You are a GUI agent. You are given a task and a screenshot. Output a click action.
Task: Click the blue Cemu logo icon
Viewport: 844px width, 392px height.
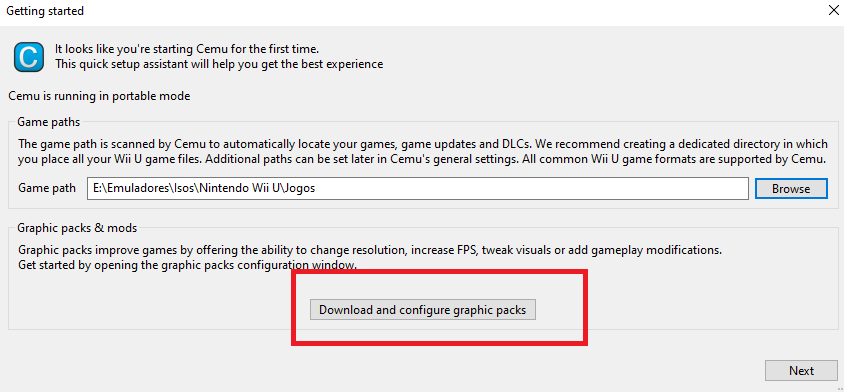coord(28,57)
